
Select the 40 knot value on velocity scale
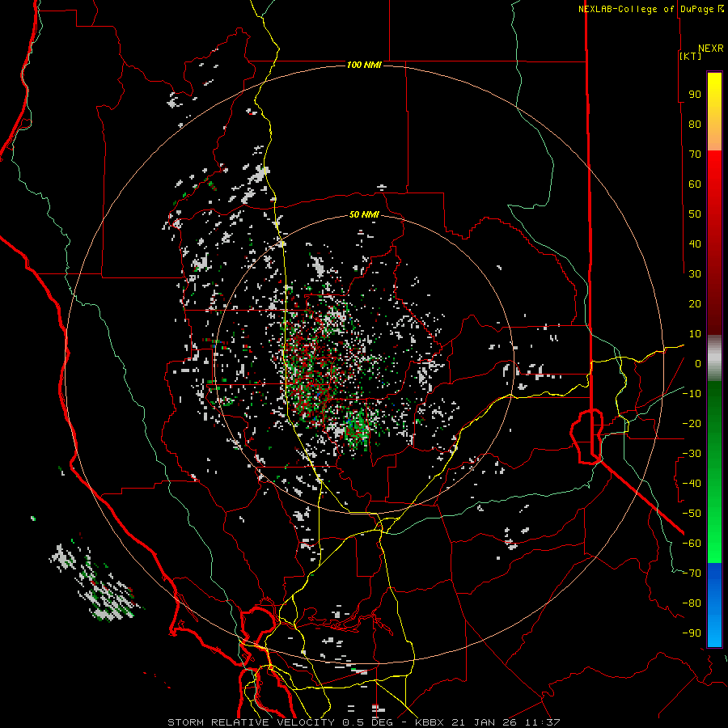click(x=695, y=243)
